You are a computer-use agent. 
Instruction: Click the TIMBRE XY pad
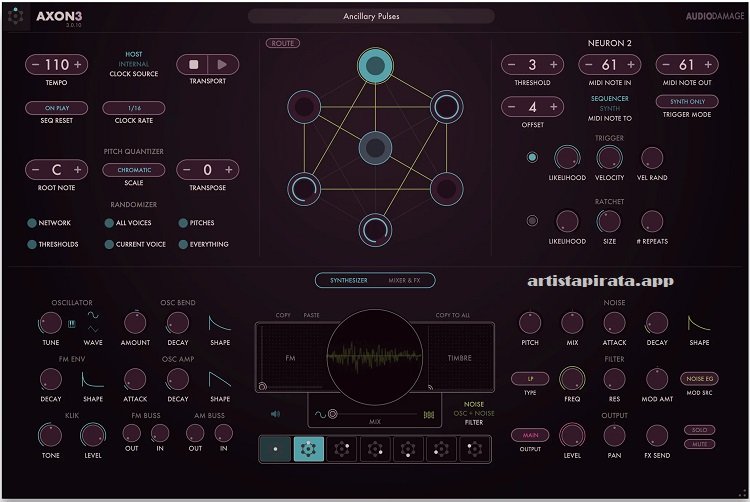(460, 358)
